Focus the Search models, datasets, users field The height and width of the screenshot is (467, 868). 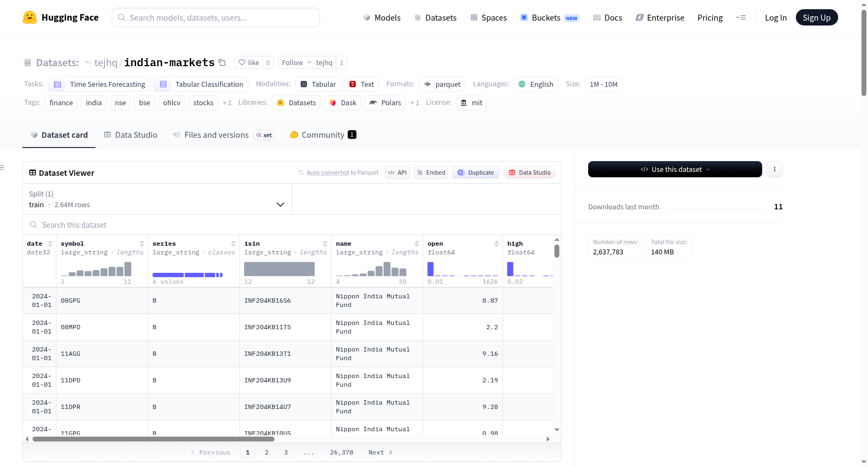pyautogui.click(x=216, y=17)
